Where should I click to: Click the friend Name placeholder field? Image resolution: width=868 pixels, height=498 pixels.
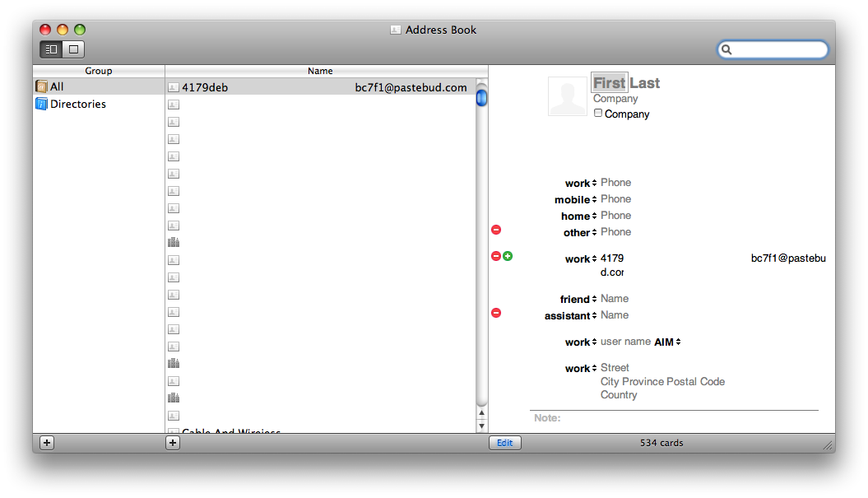pyautogui.click(x=615, y=299)
